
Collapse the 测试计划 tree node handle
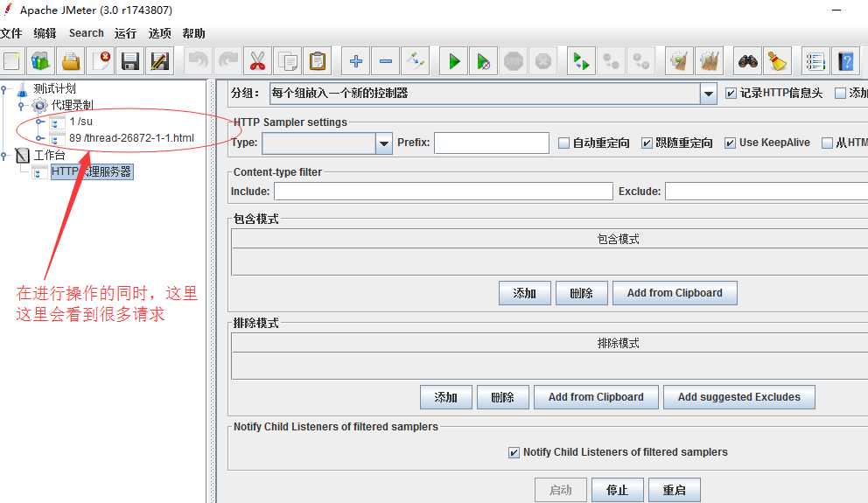click(x=3, y=89)
